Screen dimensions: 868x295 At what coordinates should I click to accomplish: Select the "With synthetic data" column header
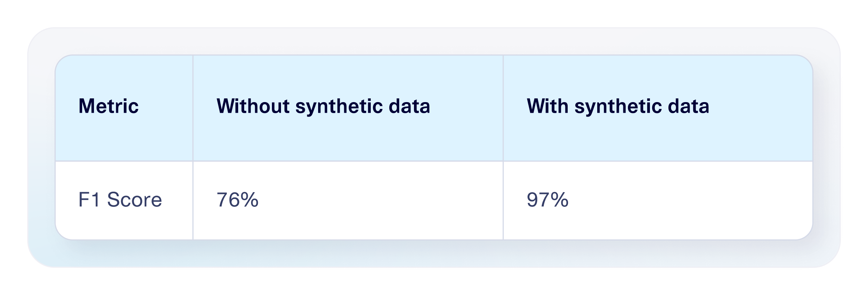point(618,106)
